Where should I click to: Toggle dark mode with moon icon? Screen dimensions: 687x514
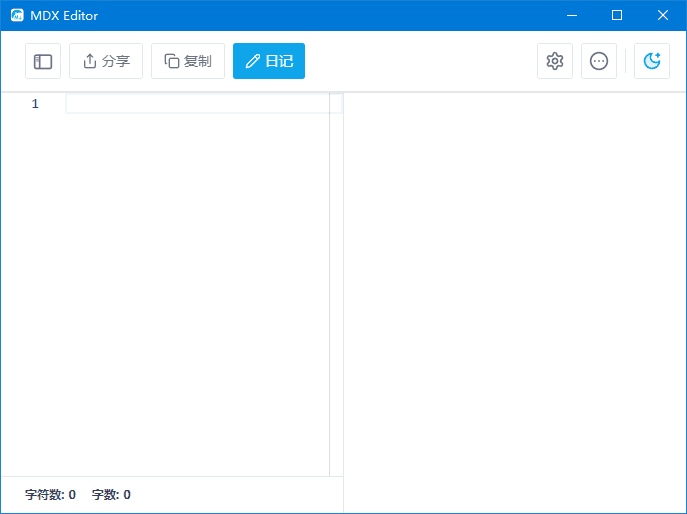click(652, 61)
